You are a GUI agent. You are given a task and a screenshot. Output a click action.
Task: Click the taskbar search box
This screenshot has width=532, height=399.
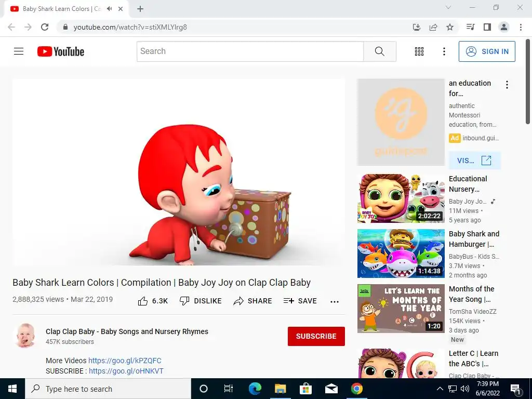click(x=108, y=389)
